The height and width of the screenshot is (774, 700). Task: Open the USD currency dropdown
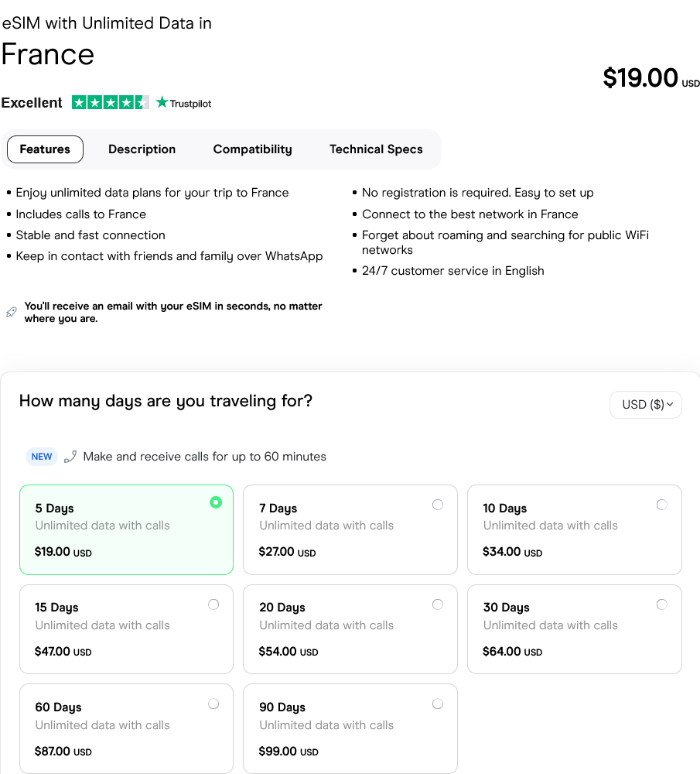646,404
